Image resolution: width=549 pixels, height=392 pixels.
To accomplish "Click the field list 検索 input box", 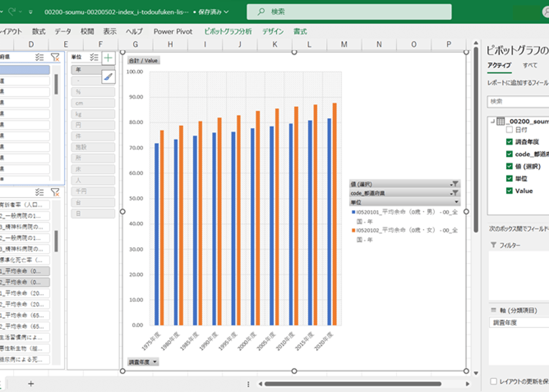I will [518, 102].
